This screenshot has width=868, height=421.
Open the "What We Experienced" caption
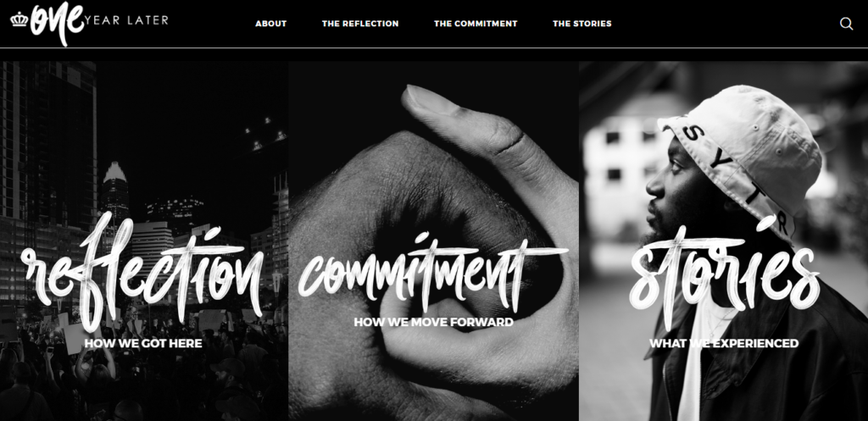724,344
